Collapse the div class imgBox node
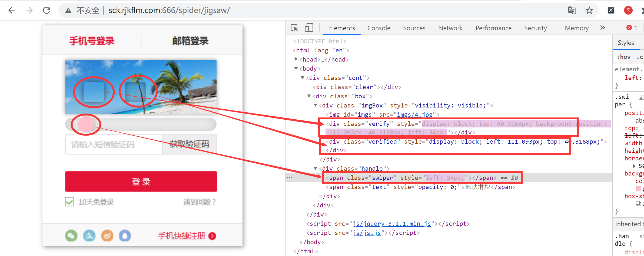The height and width of the screenshot is (256, 644). tap(316, 105)
